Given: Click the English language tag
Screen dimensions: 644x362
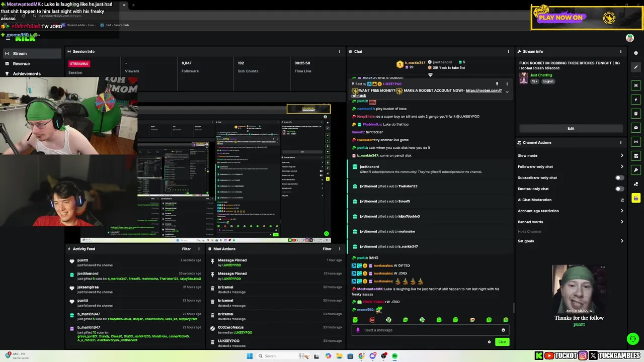Looking at the screenshot, I should (548, 81).
